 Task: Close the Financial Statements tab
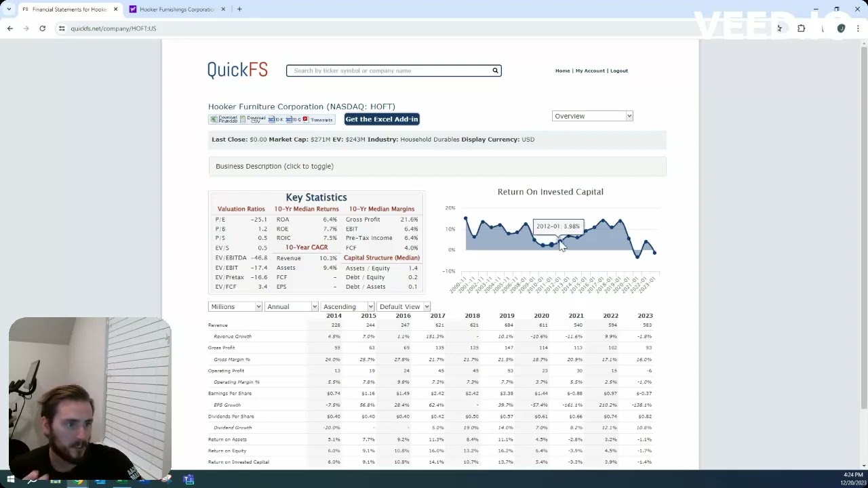point(116,9)
